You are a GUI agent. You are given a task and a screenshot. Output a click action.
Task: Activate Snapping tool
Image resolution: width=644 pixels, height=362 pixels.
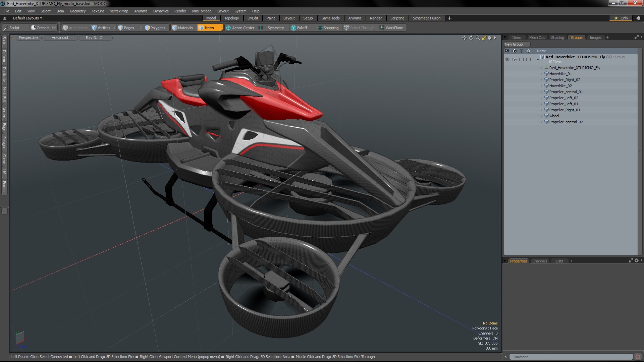coord(328,28)
